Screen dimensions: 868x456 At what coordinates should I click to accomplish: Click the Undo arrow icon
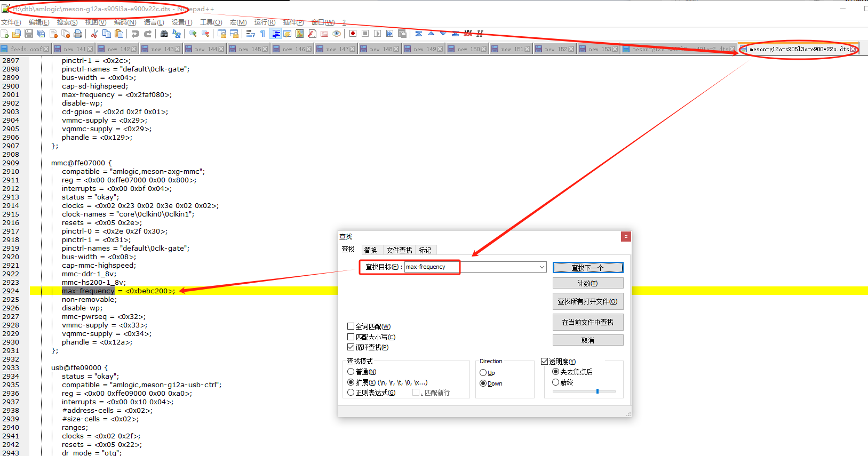[x=136, y=34]
